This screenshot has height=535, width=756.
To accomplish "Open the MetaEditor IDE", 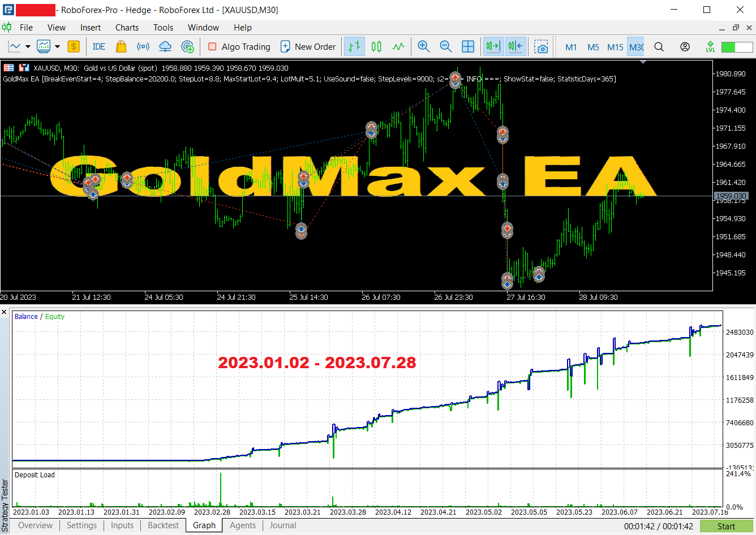I will click(99, 46).
